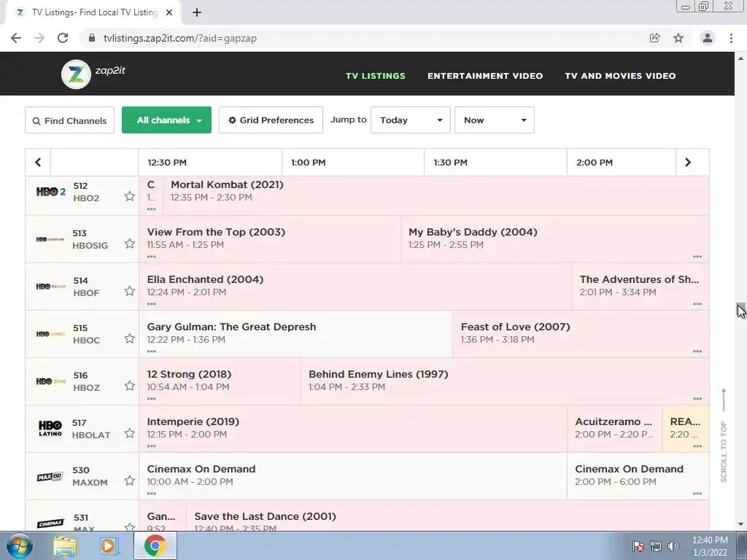Click Scroll To Top arrow
The width and height of the screenshot is (747, 560).
(724, 435)
